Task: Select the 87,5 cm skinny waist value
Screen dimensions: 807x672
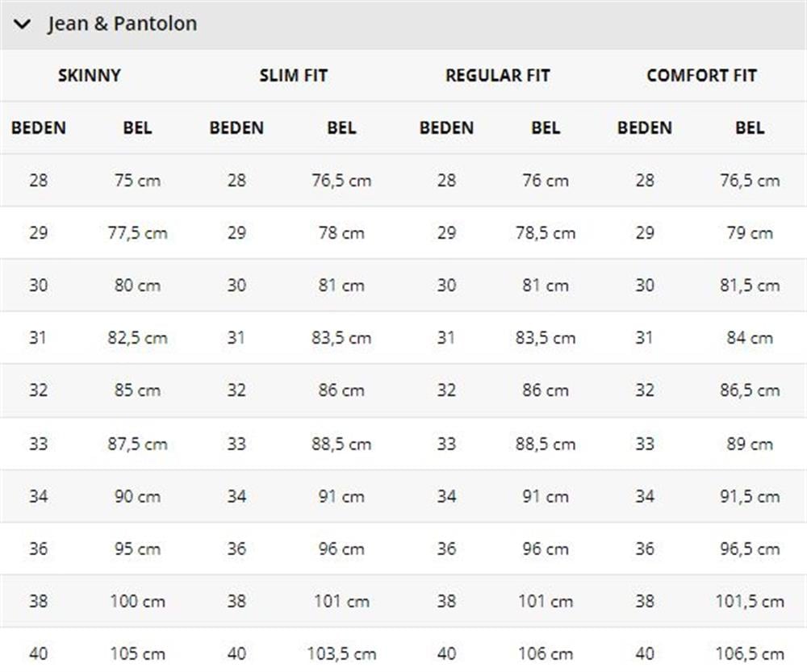Action: (x=137, y=444)
